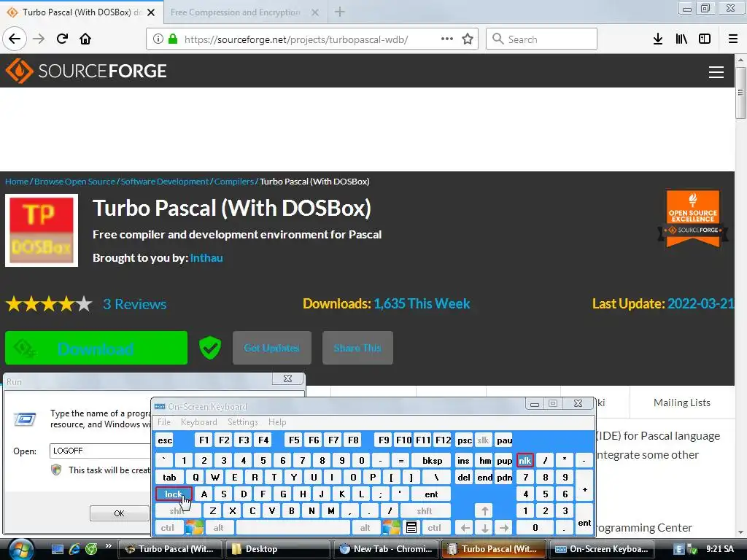Launch Internet Explorer from the quick launch

coord(74,549)
